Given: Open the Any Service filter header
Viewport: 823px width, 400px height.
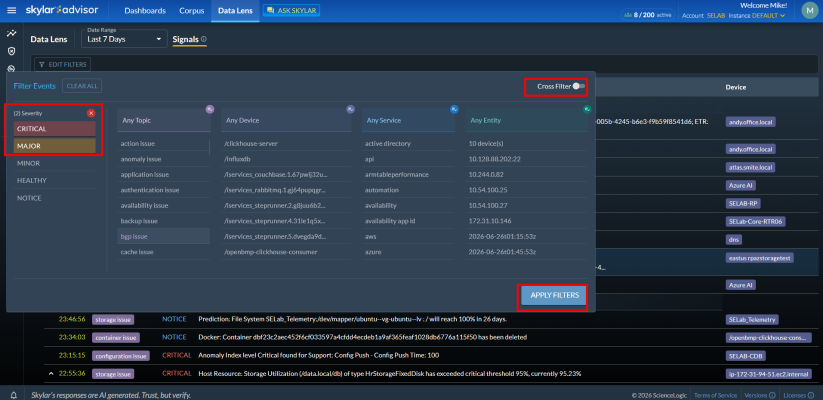Looking at the screenshot, I should coord(408,120).
